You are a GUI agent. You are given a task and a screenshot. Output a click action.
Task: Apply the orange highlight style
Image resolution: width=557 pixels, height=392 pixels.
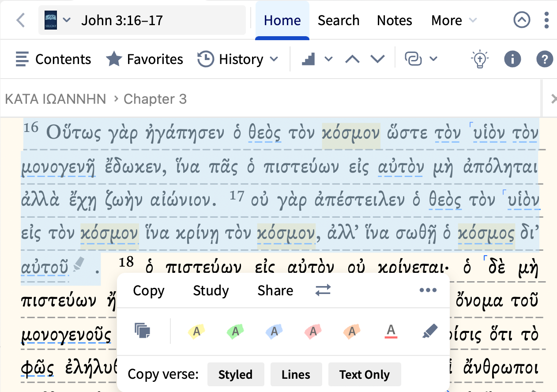(352, 331)
